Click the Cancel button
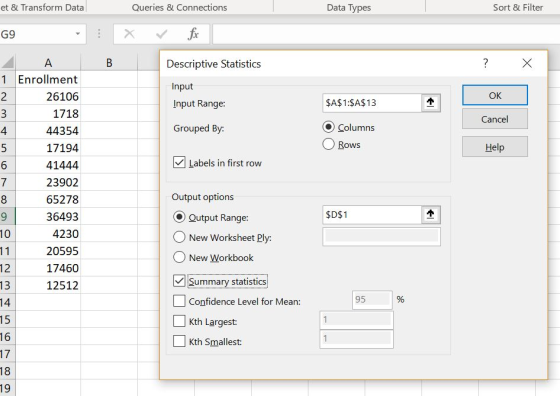560x396 pixels. pyautogui.click(x=495, y=119)
